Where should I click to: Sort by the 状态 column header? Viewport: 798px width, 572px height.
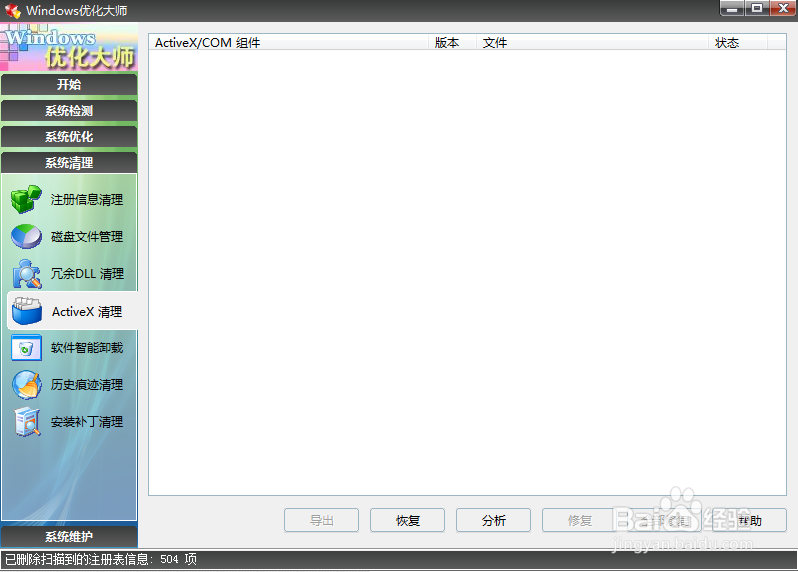(x=737, y=43)
